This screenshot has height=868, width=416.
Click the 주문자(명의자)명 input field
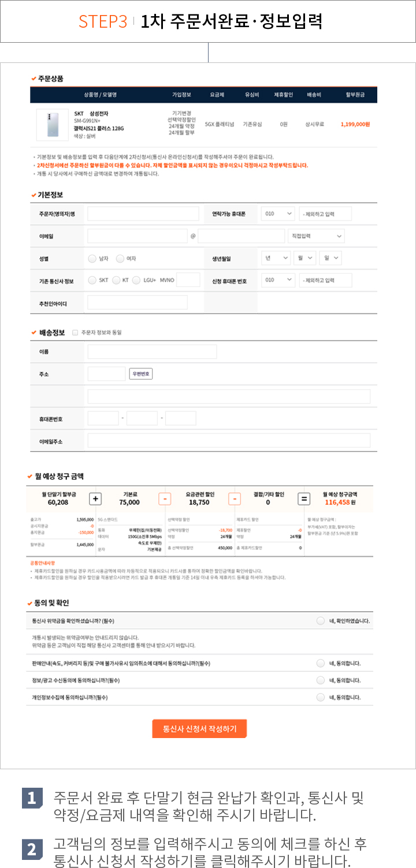click(x=143, y=214)
